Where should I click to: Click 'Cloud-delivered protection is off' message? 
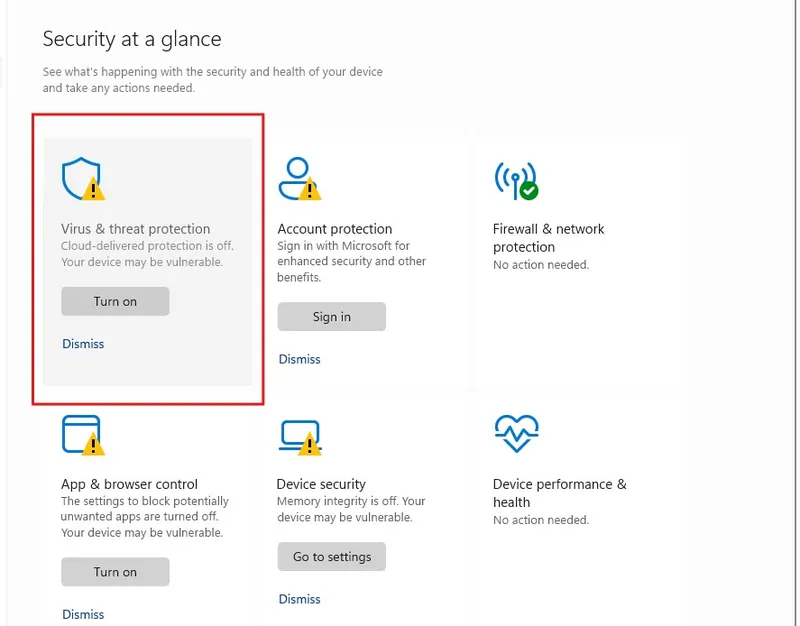pos(147,254)
